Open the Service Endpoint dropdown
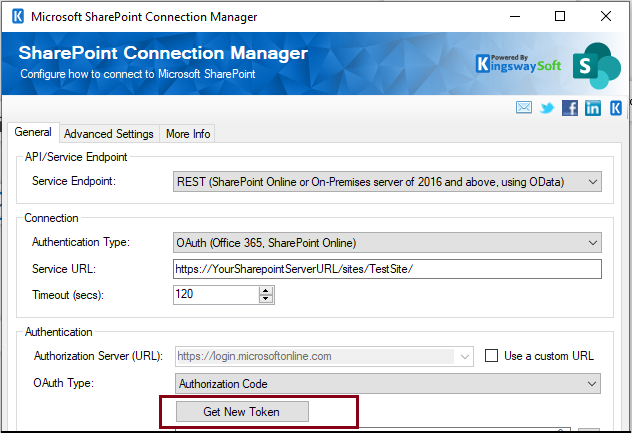 387,182
